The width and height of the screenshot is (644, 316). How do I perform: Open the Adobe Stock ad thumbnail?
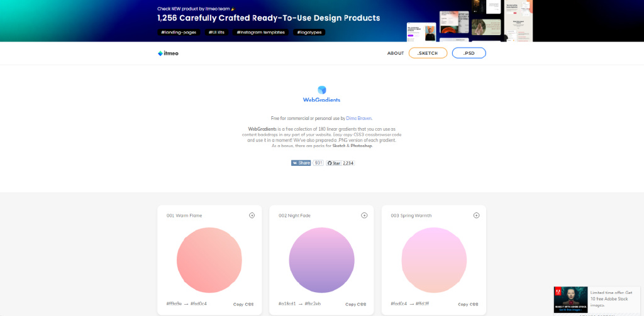pyautogui.click(x=570, y=300)
